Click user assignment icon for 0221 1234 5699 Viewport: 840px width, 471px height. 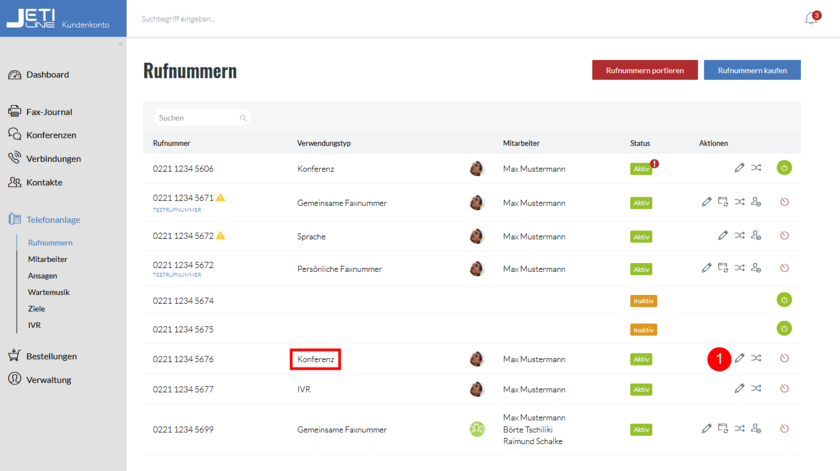pyautogui.click(x=756, y=428)
